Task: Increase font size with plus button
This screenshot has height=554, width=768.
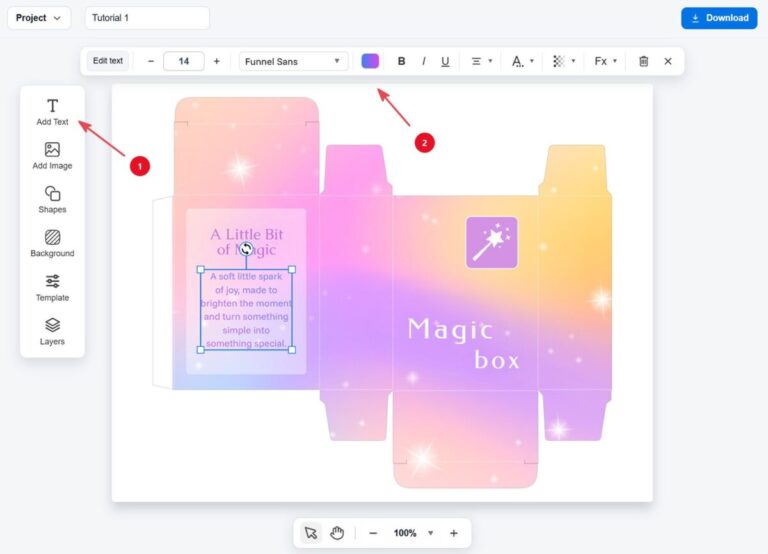Action: pos(216,61)
